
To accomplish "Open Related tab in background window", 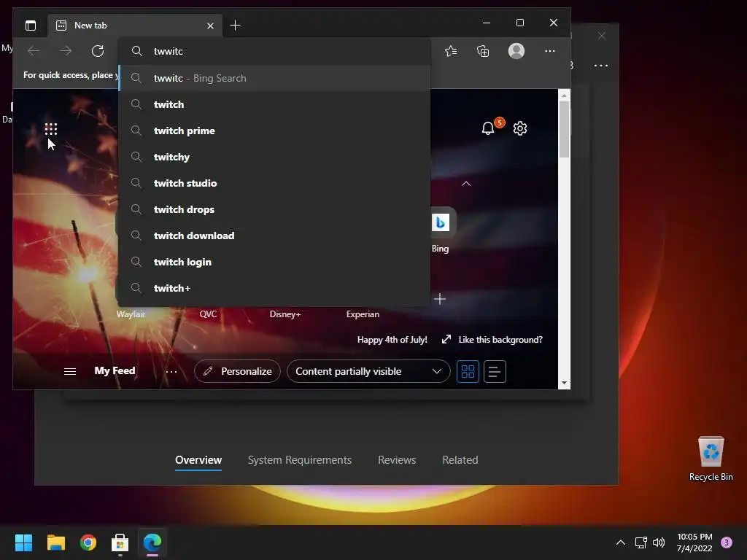I will 460,460.
